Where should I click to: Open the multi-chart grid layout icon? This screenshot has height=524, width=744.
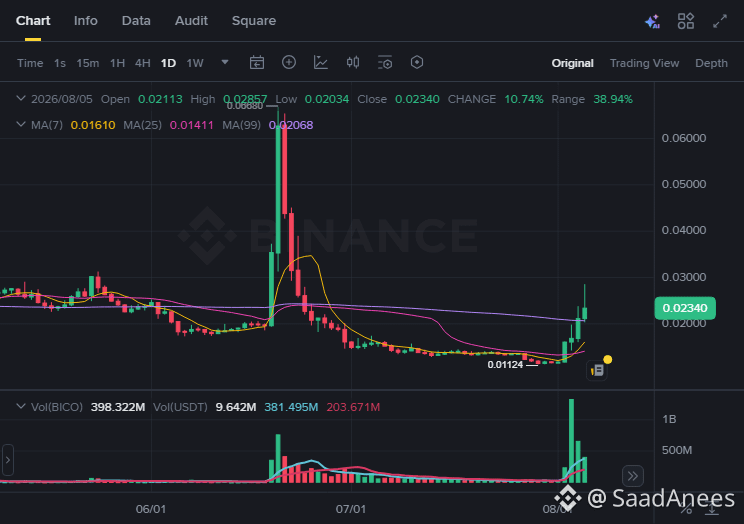[x=686, y=21]
